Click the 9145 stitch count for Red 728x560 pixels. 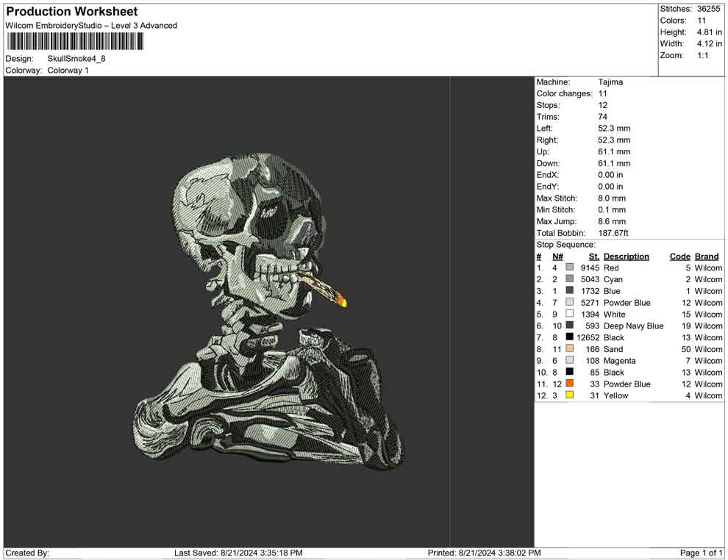coord(590,268)
